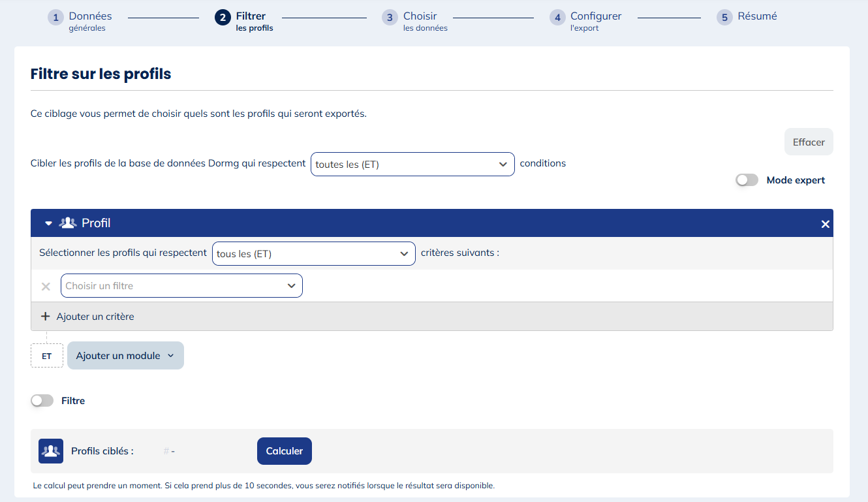The height and width of the screenshot is (502, 868).
Task: Remove the Profil module with X icon
Action: (825, 224)
